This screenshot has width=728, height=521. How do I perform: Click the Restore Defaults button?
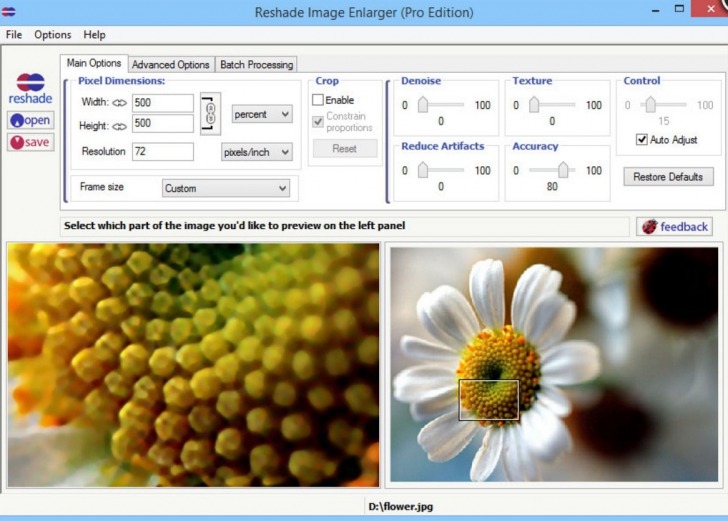(x=668, y=177)
